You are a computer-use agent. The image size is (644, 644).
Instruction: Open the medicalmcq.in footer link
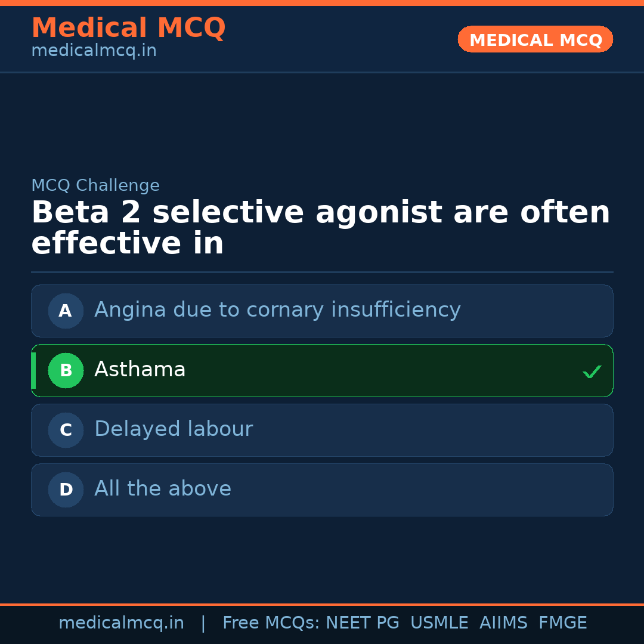click(x=121, y=622)
